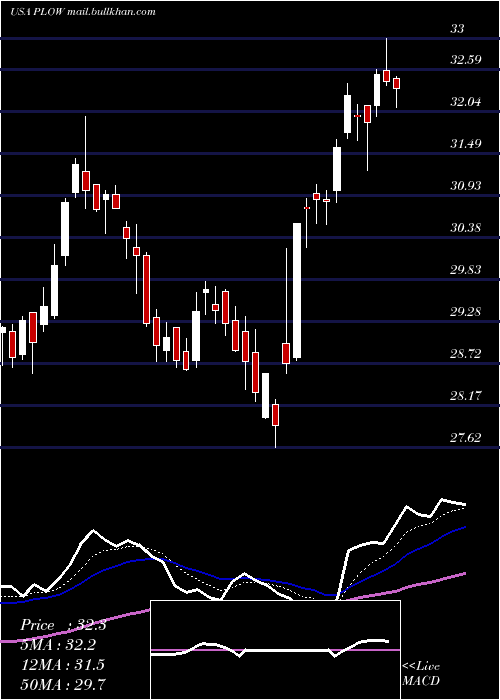
Task: Open the mail.bullkhan.com watermark link
Action: click(112, 11)
